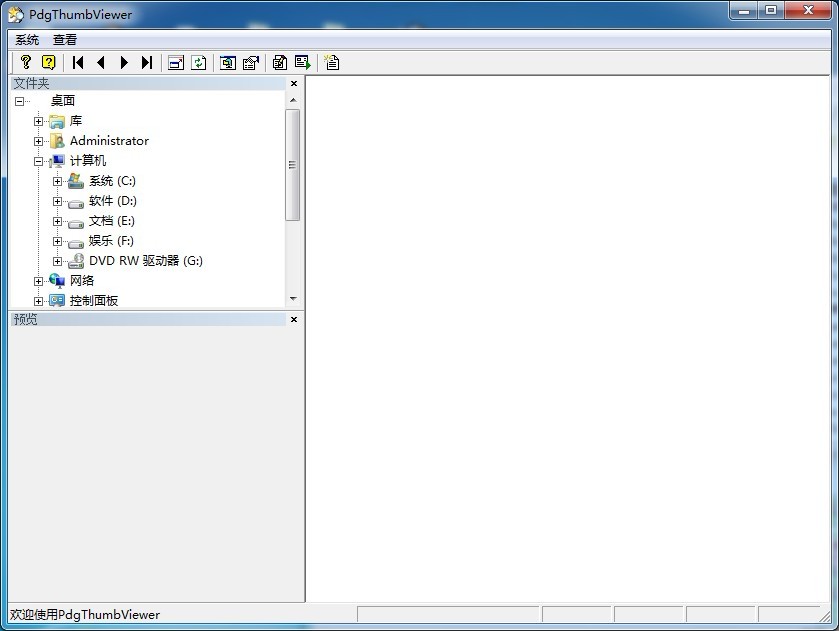Jump to the last page toolbar button
The image size is (839, 631).
click(x=147, y=62)
